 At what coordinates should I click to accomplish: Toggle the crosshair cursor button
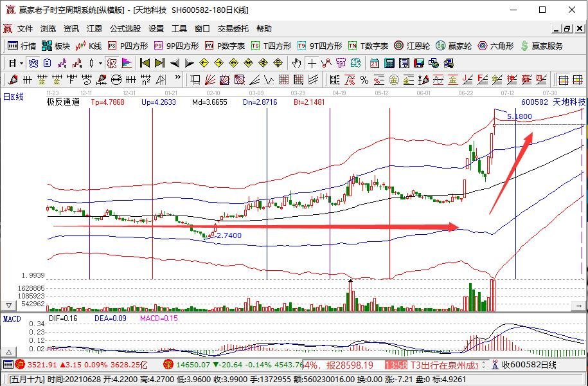(x=312, y=63)
